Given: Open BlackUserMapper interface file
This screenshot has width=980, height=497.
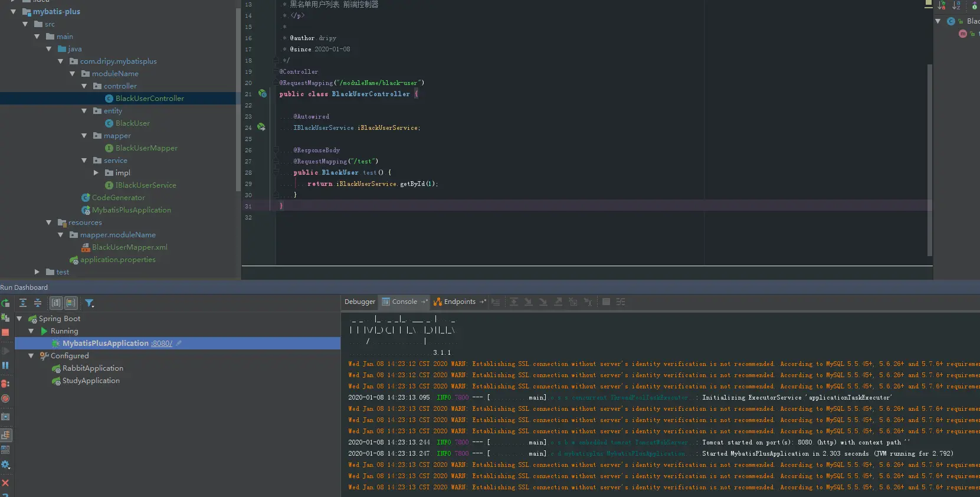Looking at the screenshot, I should point(146,148).
